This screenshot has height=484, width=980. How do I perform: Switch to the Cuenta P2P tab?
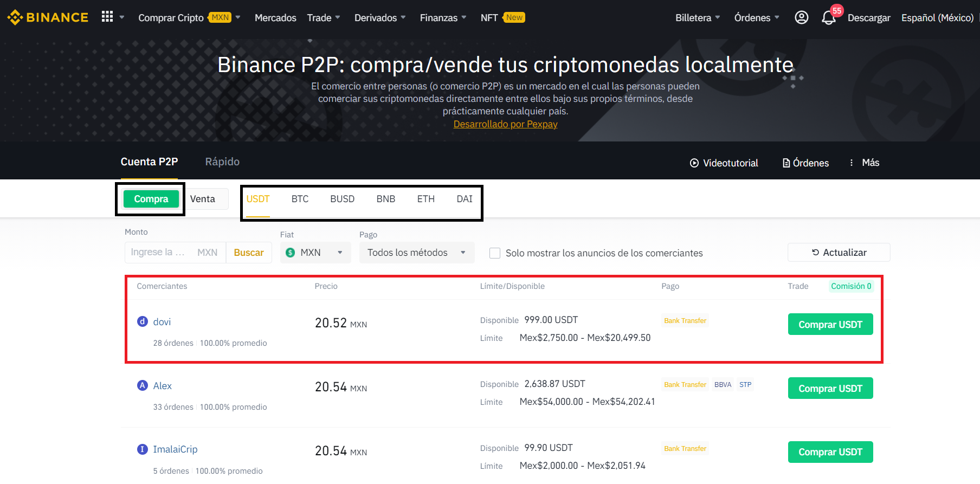tap(149, 162)
